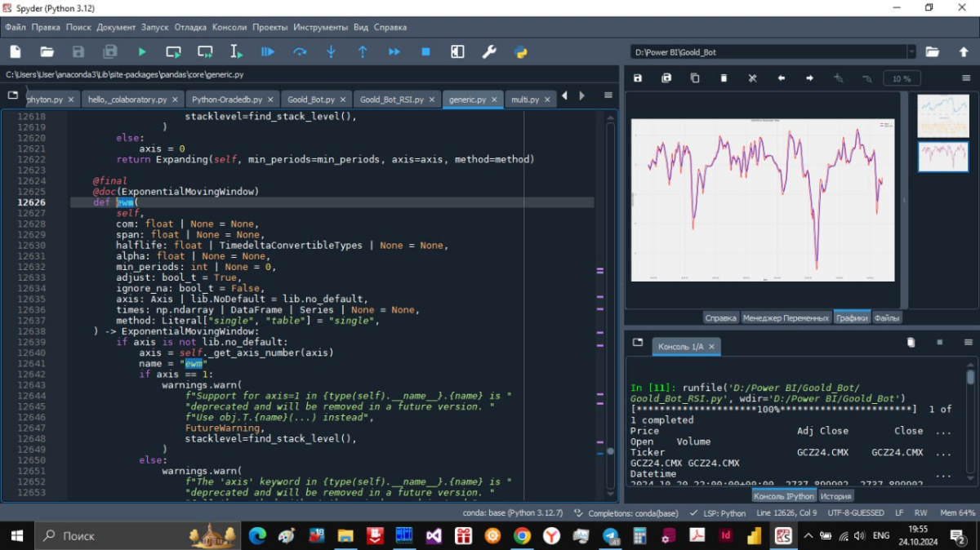The width and height of the screenshot is (980, 550).
Task: Click the Open file folder toolbar icon
Action: click(47, 51)
